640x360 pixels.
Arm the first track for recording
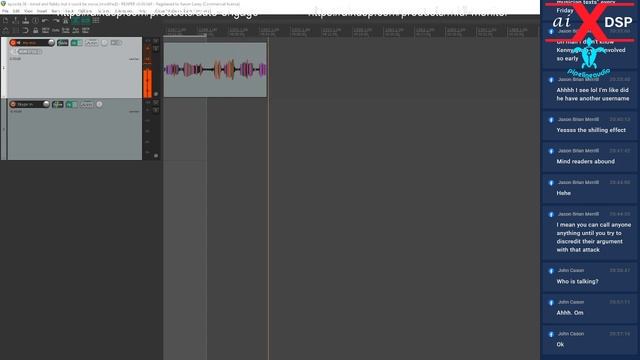[13, 42]
